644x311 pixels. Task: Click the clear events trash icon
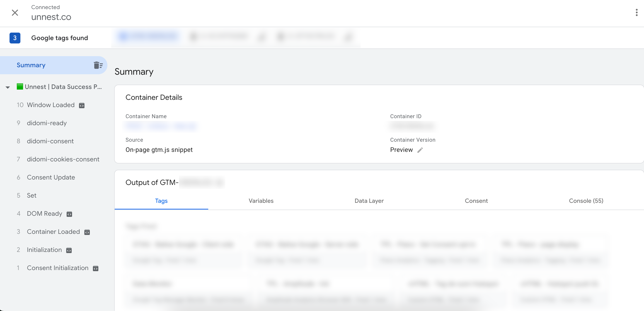point(98,65)
